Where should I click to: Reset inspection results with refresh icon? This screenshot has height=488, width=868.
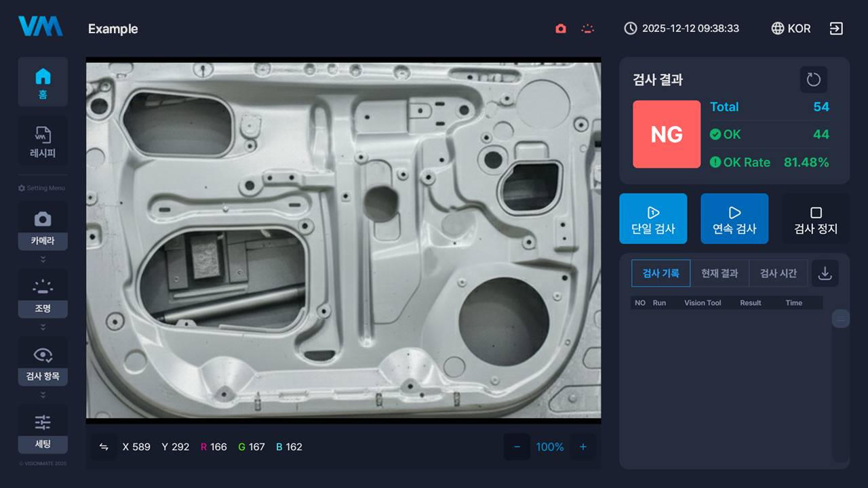(813, 80)
